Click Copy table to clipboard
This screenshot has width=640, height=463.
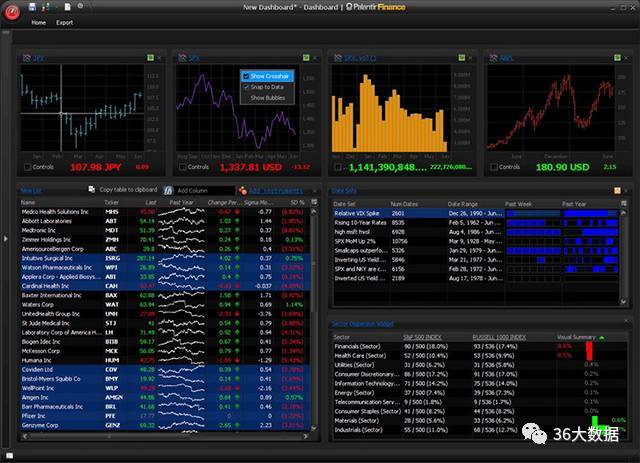pyautogui.click(x=128, y=190)
